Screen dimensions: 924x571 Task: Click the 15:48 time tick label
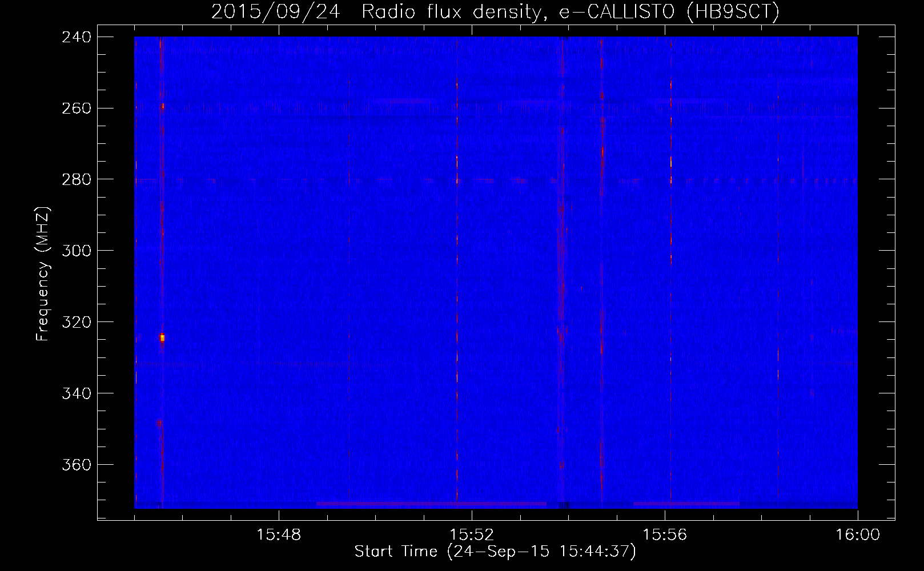(x=279, y=535)
